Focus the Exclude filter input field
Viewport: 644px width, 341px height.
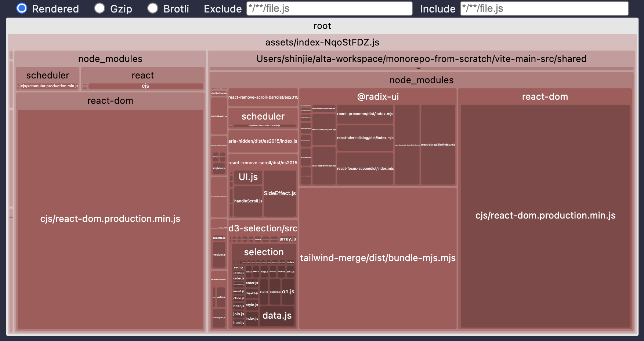pyautogui.click(x=329, y=8)
